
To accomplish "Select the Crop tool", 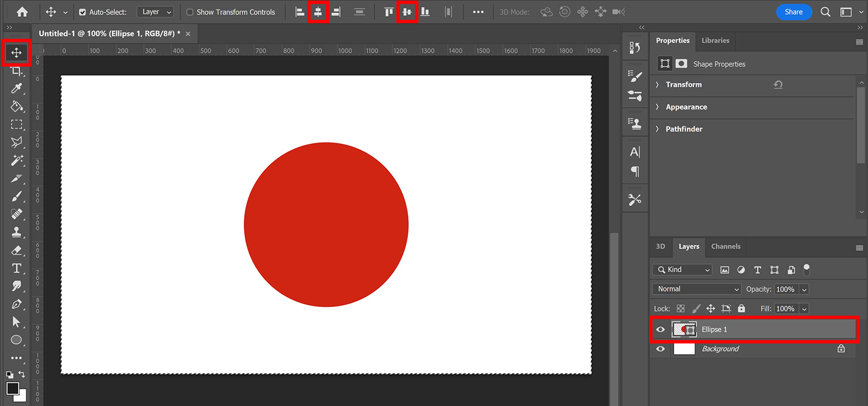I will [16, 71].
